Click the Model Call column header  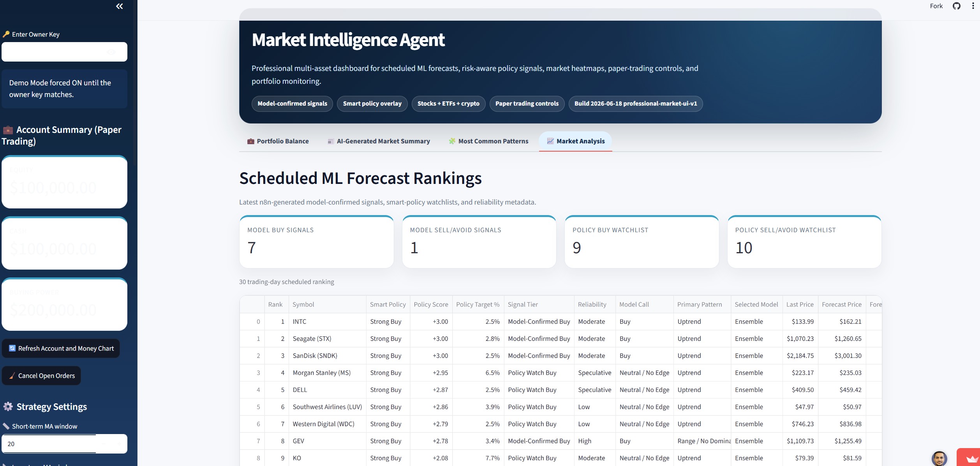[x=644, y=305]
